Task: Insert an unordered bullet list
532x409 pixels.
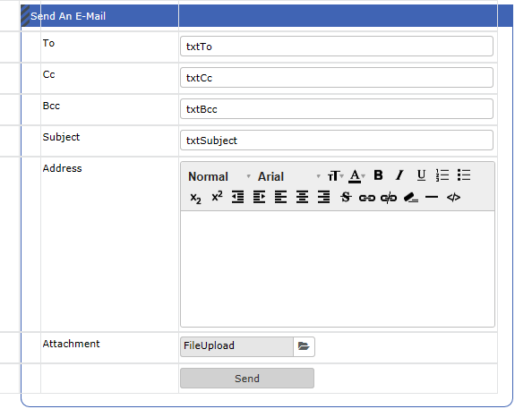Action: point(464,175)
